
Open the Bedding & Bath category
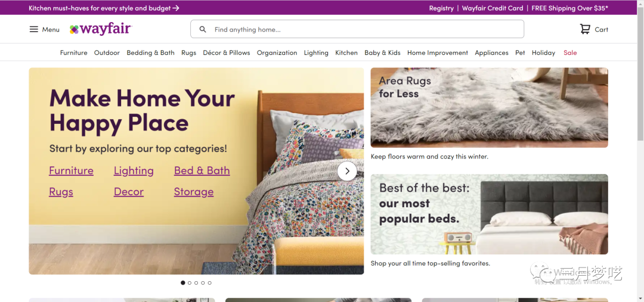coord(150,52)
